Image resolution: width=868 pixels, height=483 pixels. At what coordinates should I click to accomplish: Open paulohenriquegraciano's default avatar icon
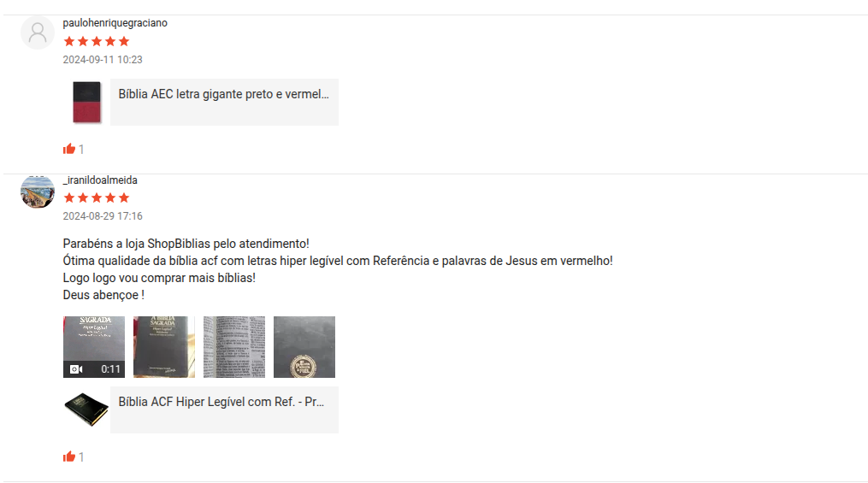tap(38, 32)
